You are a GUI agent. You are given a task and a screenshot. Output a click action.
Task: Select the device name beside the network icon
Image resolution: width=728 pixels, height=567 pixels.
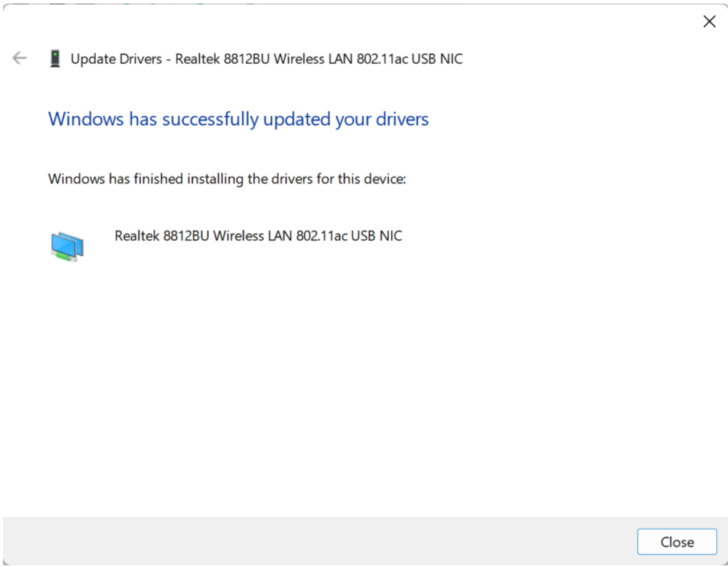(258, 236)
